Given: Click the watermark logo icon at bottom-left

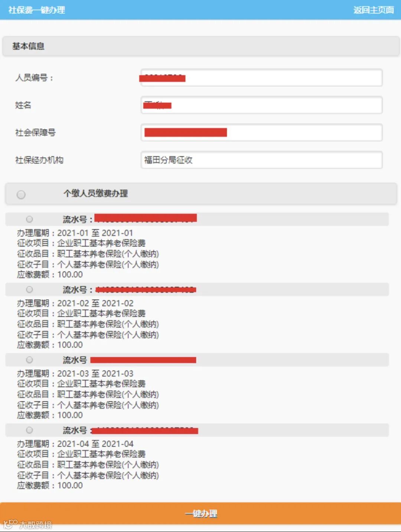Looking at the screenshot, I should pos(10,524).
